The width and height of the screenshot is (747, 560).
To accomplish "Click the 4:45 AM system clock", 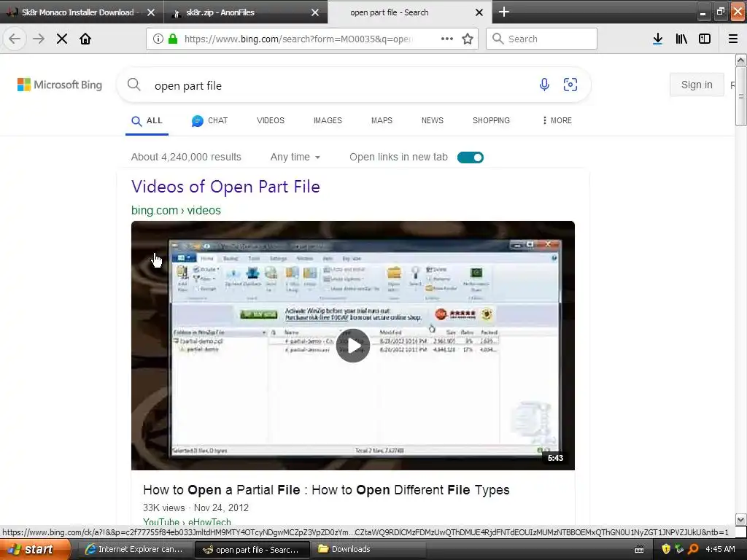I will tap(720, 549).
